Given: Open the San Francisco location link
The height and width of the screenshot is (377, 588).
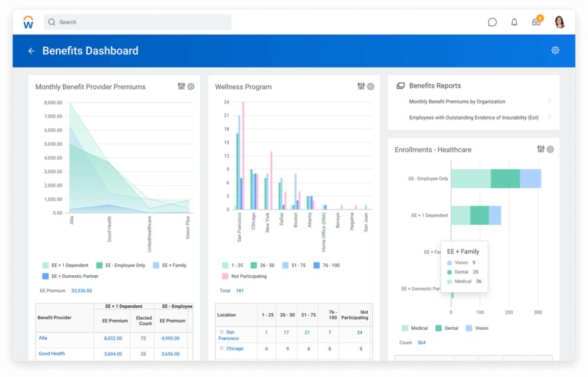Looking at the screenshot, I should coord(229,335).
